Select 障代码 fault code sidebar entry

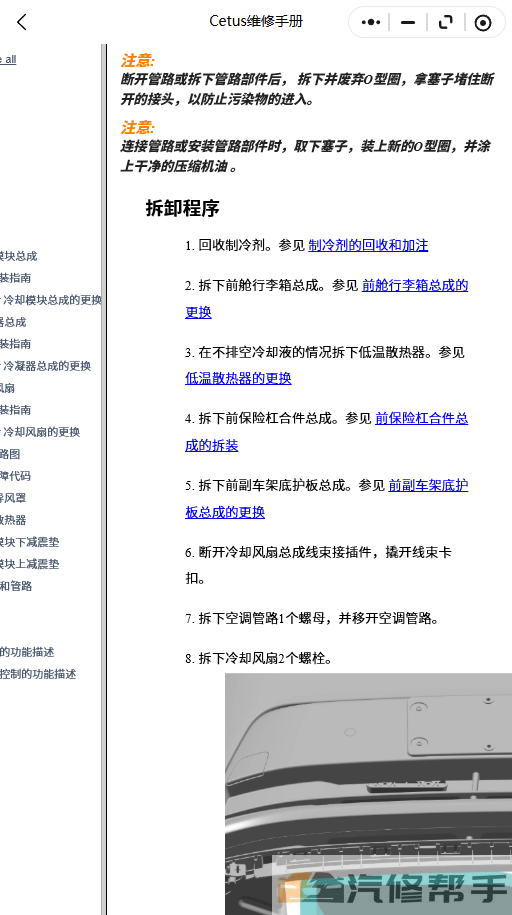pos(15,476)
